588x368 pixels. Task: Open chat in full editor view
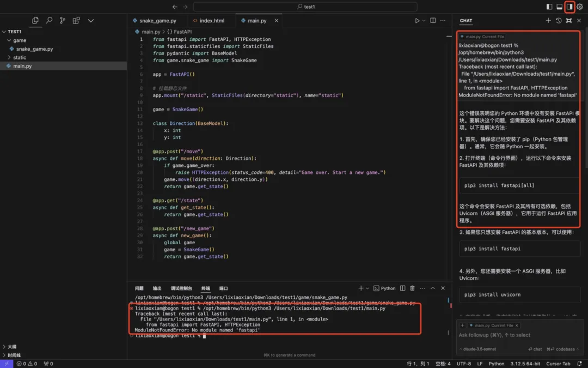point(569,21)
